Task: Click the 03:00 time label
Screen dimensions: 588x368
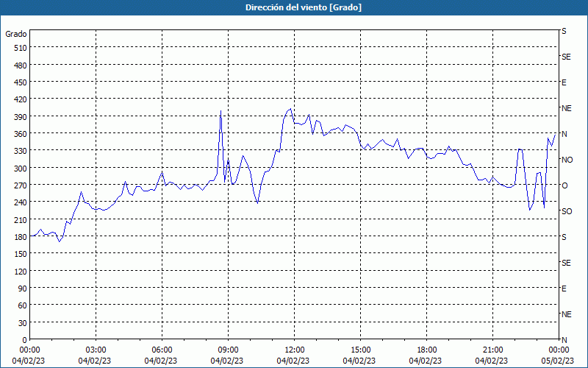Action: (x=96, y=350)
